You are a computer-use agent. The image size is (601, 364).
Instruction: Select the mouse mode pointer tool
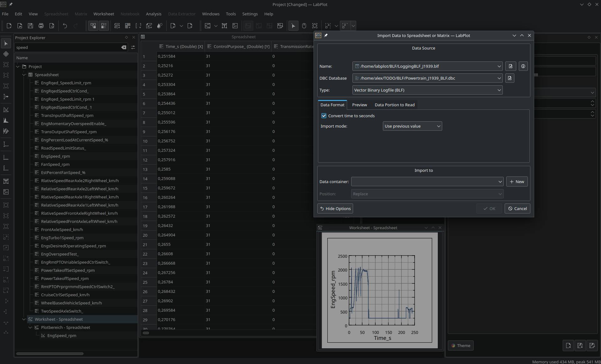click(x=293, y=26)
